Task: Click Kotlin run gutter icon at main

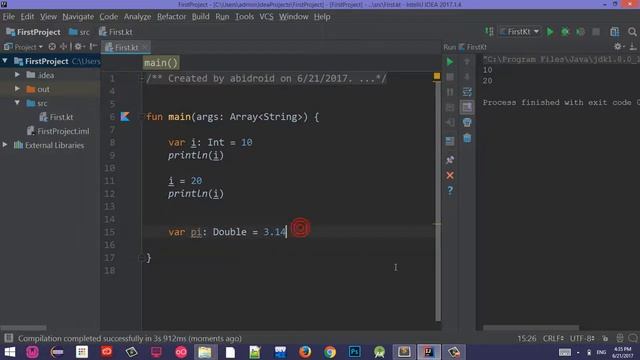Action: click(x=125, y=117)
